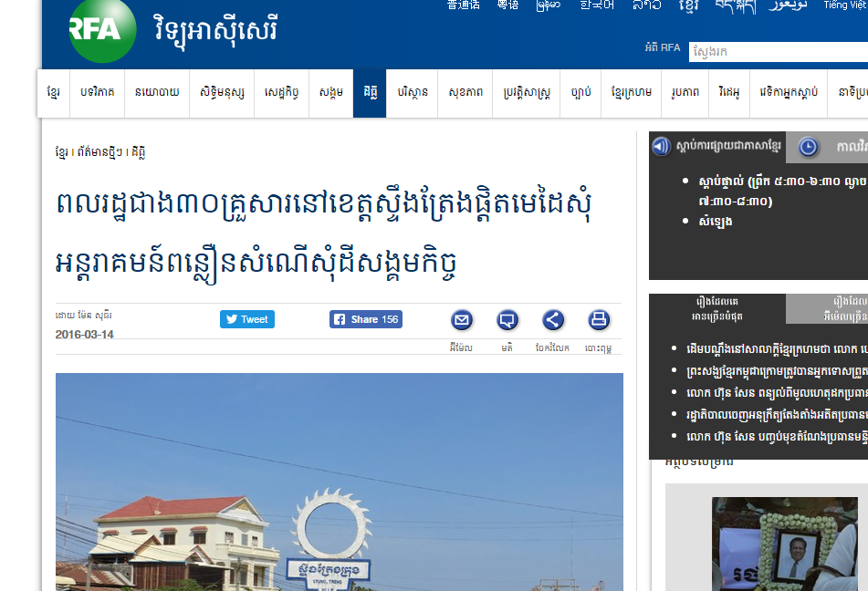
Task: Click the search input field
Action: click(779, 52)
